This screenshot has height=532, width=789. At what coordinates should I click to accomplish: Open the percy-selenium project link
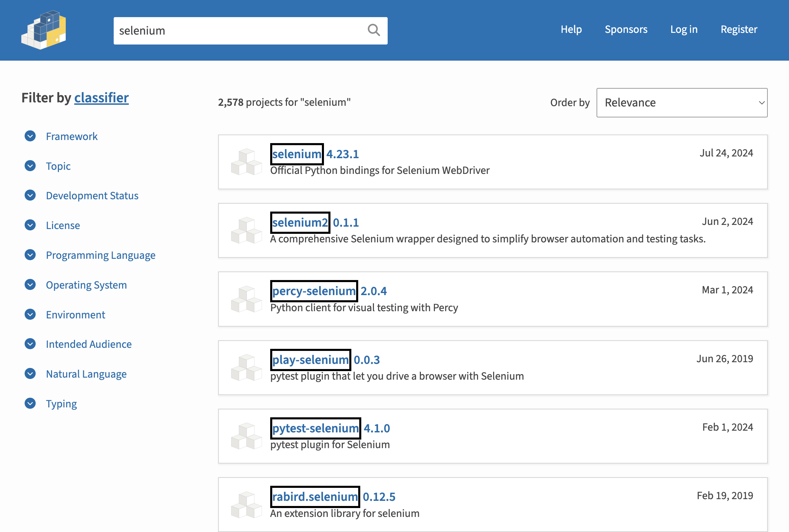click(x=314, y=291)
